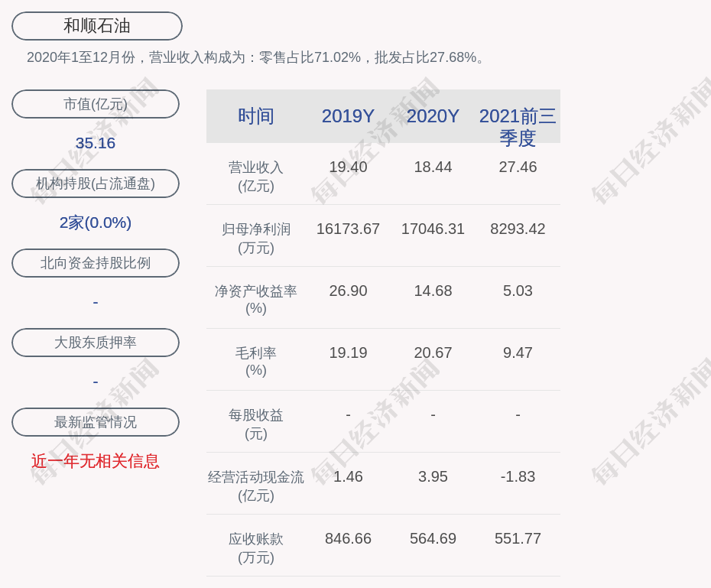Click the red 近一年无相关信息 text
711x588 pixels.
[96, 461]
